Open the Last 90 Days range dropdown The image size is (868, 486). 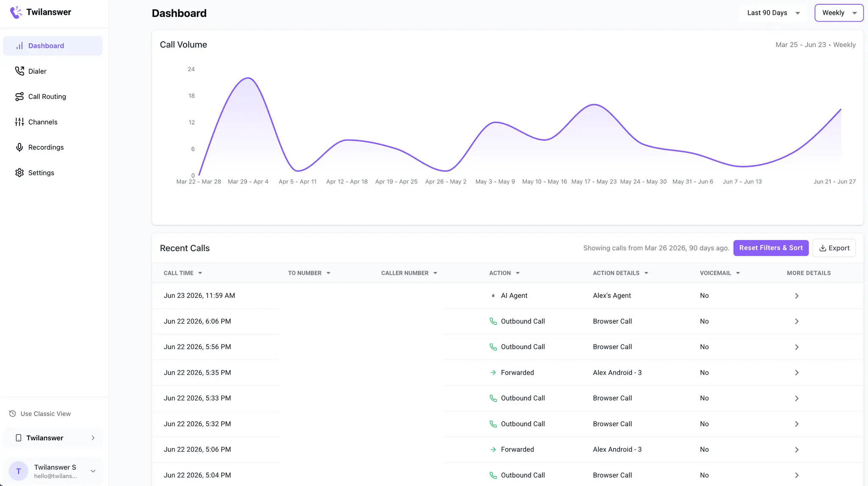click(x=774, y=13)
